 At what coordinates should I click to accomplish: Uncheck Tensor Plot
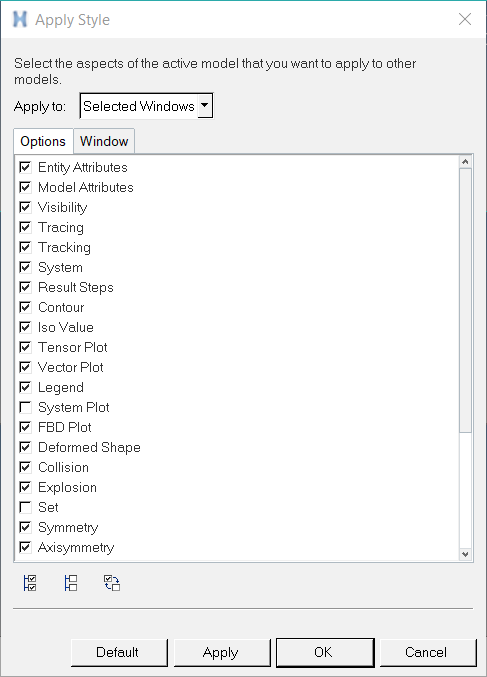pyautogui.click(x=25, y=347)
